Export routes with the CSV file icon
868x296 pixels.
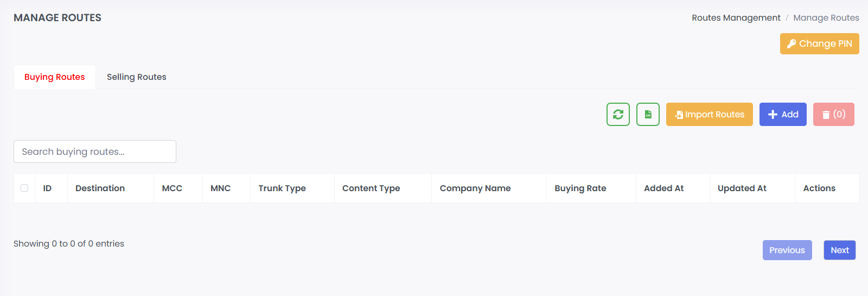pyautogui.click(x=648, y=115)
